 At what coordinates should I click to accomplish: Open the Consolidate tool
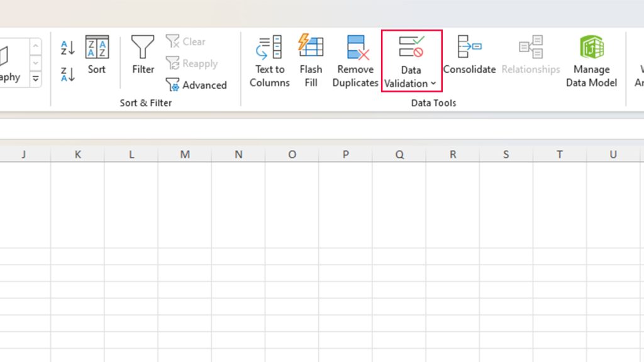coord(469,55)
